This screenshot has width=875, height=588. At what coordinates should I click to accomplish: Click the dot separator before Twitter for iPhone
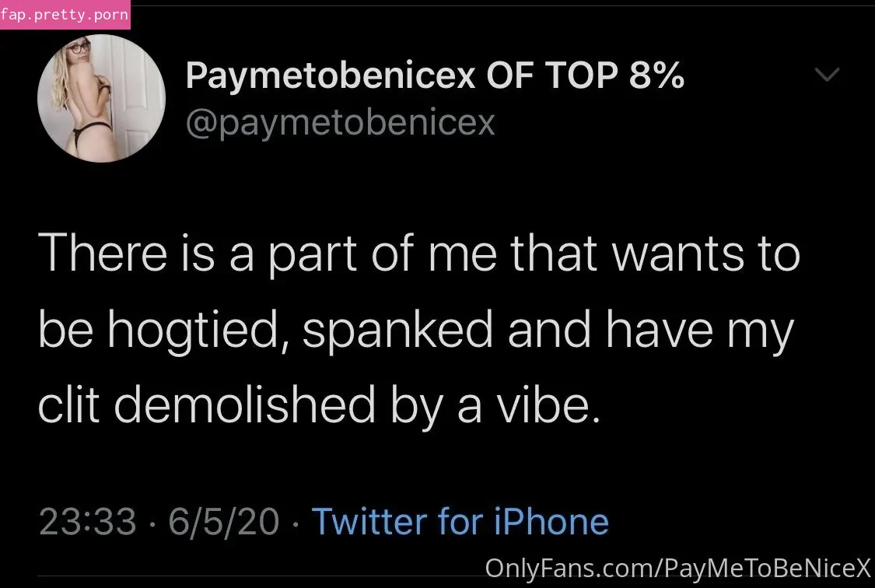click(x=296, y=524)
